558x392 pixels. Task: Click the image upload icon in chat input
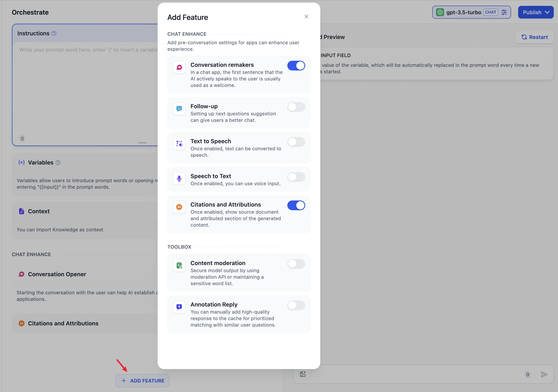pyautogui.click(x=303, y=374)
